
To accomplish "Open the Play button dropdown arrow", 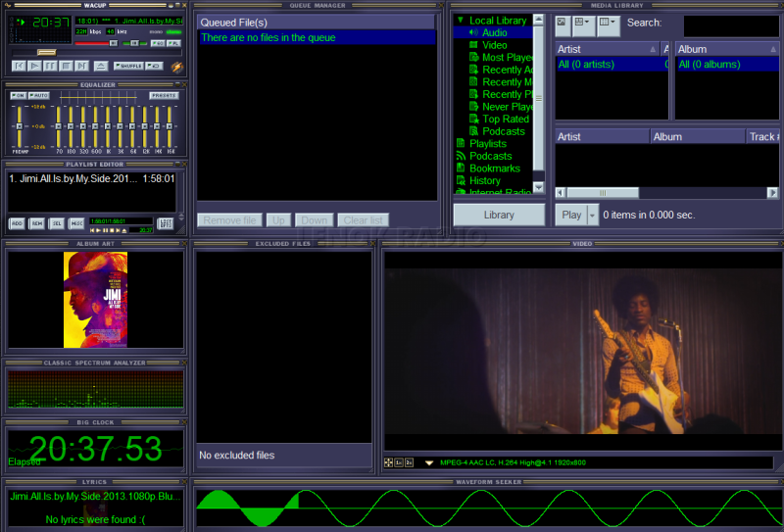I will (x=593, y=215).
